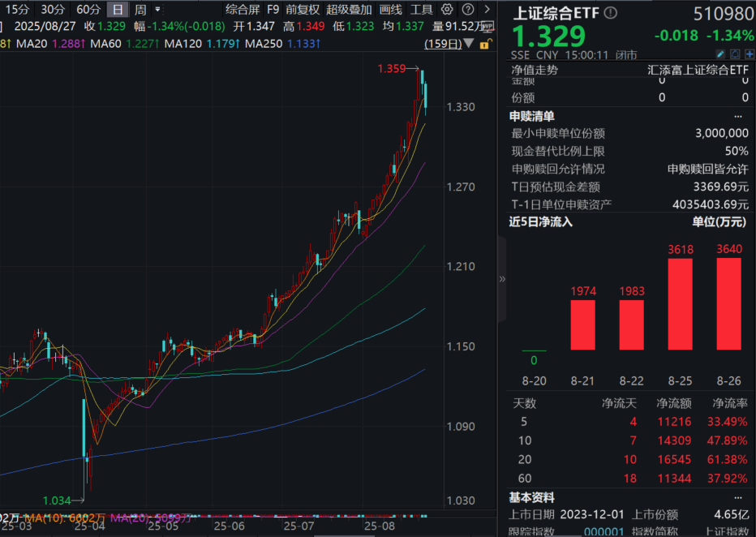Enable 超级叠加 overlay mode
This screenshot has height=537, width=756.
click(348, 8)
